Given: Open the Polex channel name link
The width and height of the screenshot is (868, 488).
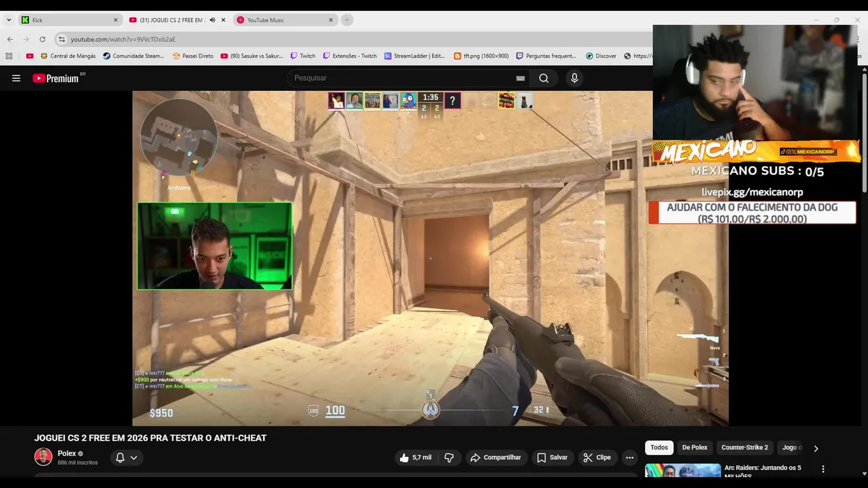Looking at the screenshot, I should click(x=66, y=453).
